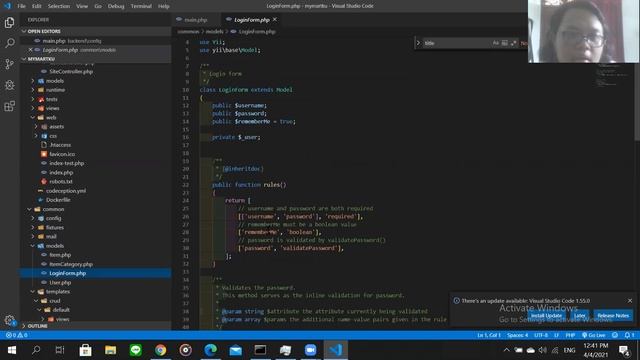Expand the replace toggle in find widget
The image size is (640, 360).
pos(418,43)
